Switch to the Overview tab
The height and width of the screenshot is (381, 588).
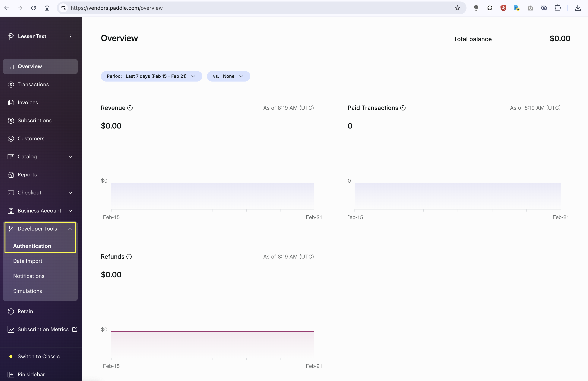(x=30, y=66)
